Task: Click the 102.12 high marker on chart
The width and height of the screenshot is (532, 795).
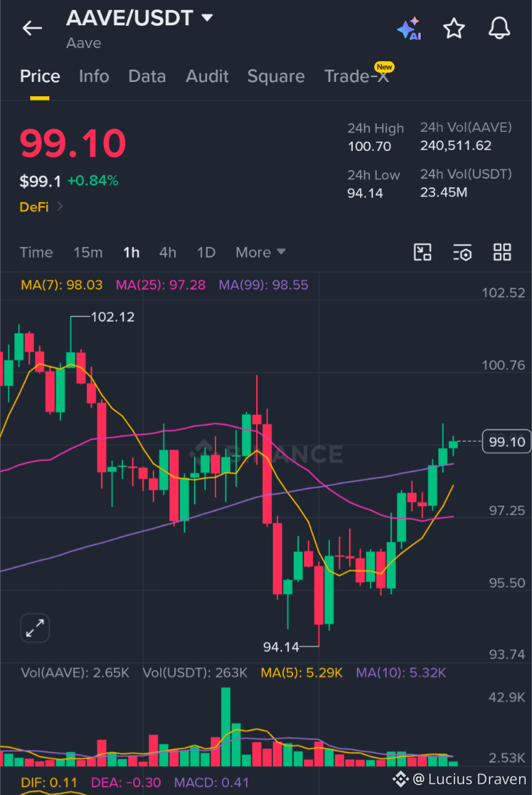Action: pos(112,317)
